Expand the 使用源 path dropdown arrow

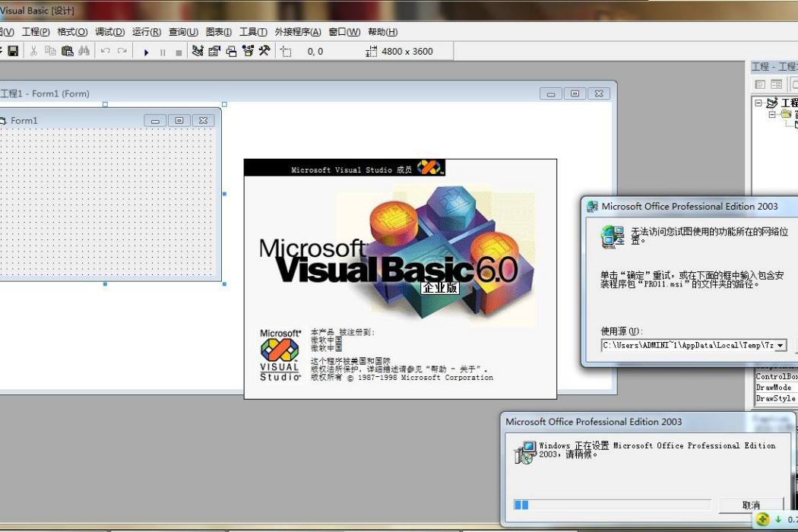pos(781,345)
